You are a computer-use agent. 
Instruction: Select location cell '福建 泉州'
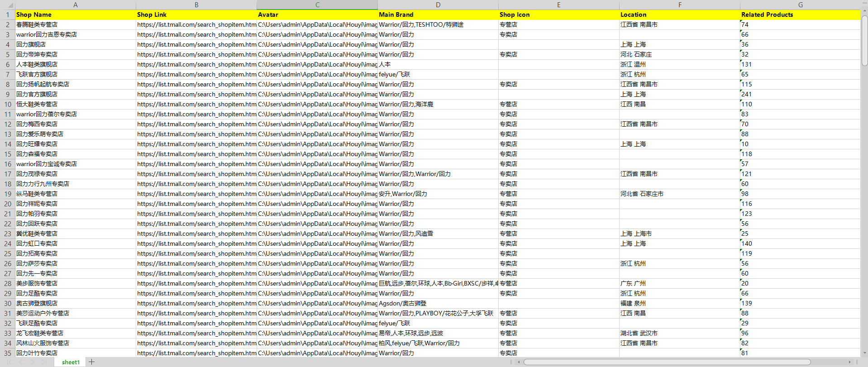680,303
